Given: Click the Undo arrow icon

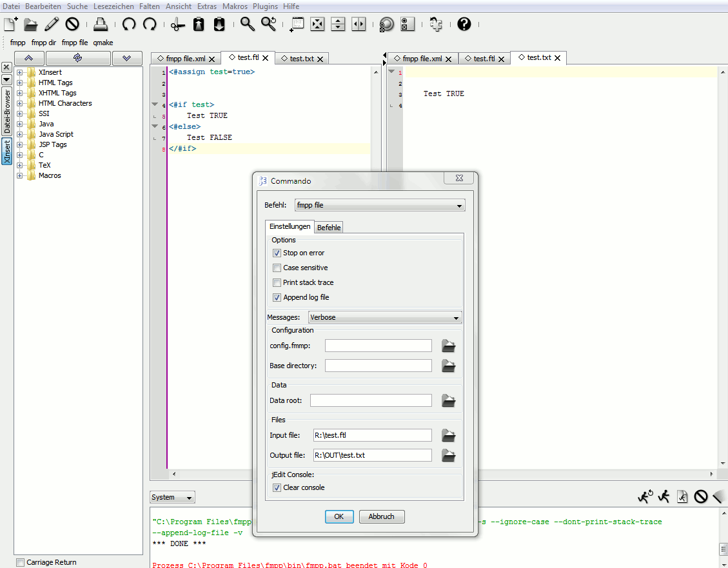Looking at the screenshot, I should click(x=129, y=24).
